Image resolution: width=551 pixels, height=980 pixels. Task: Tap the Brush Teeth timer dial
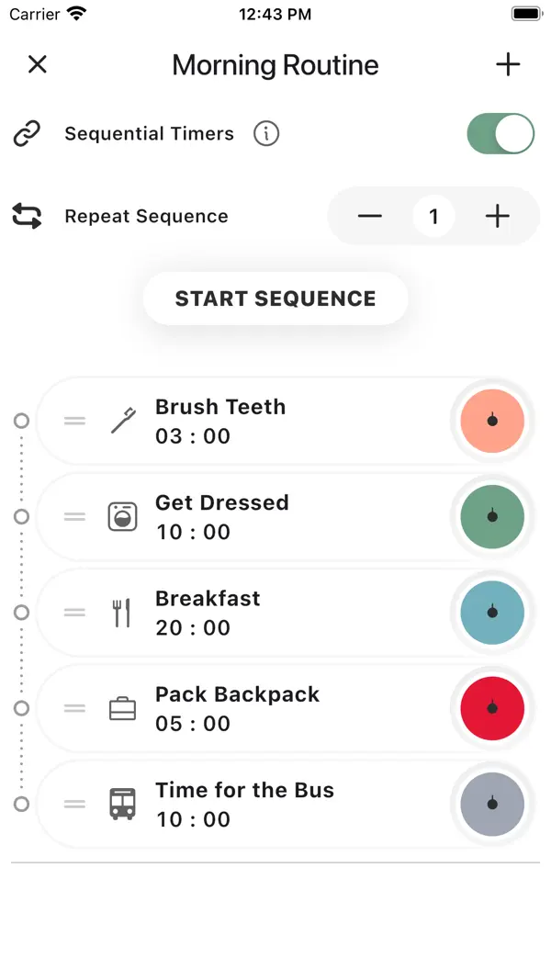coord(492,421)
